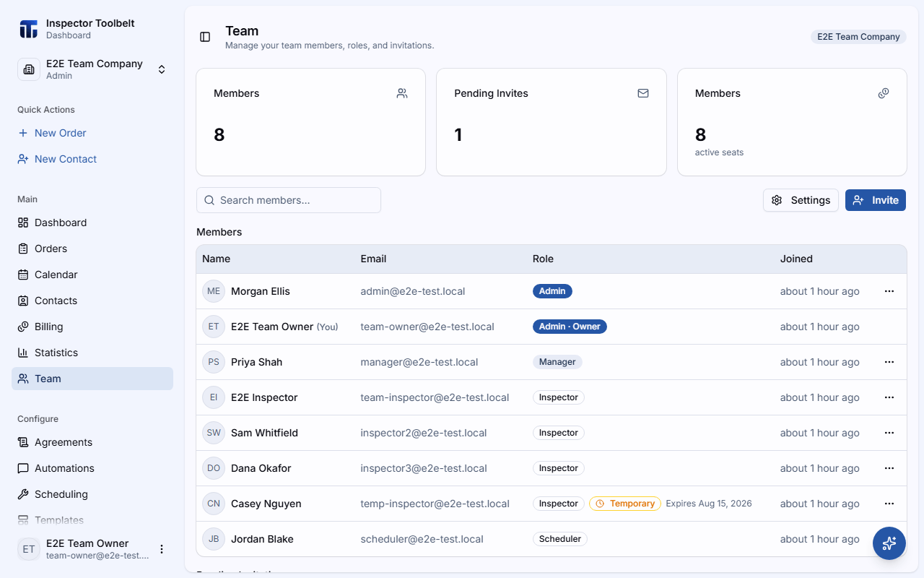Open team Settings button
This screenshot has height=578, width=924.
pyautogui.click(x=801, y=200)
